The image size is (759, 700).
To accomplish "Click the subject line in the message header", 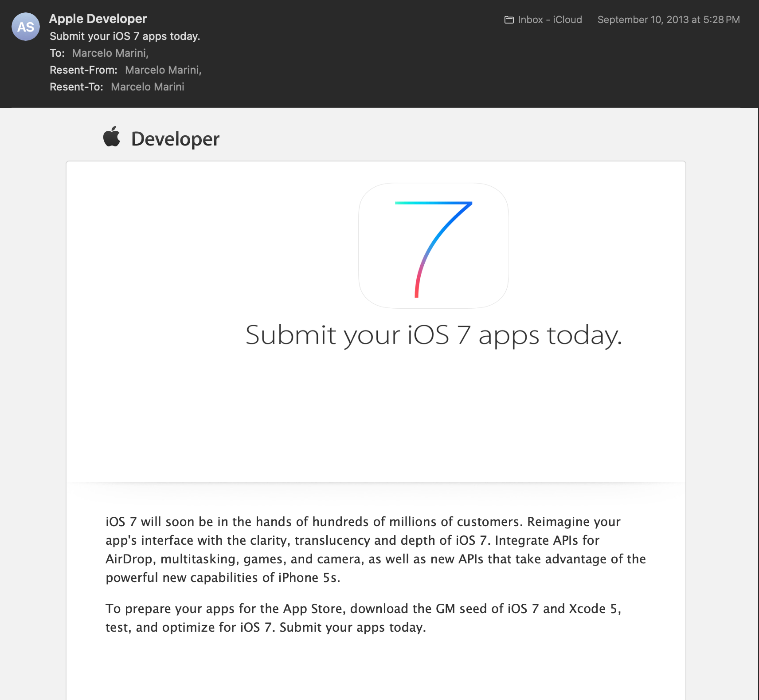I will (125, 36).
